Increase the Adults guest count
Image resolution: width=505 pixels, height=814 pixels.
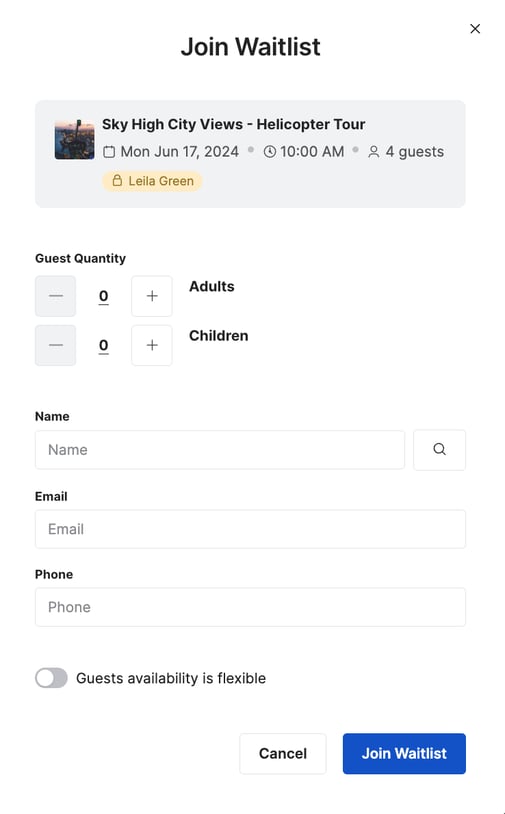(x=152, y=296)
